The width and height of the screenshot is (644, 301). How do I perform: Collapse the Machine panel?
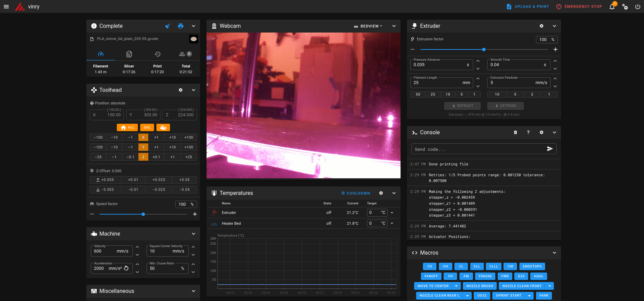pos(193,234)
